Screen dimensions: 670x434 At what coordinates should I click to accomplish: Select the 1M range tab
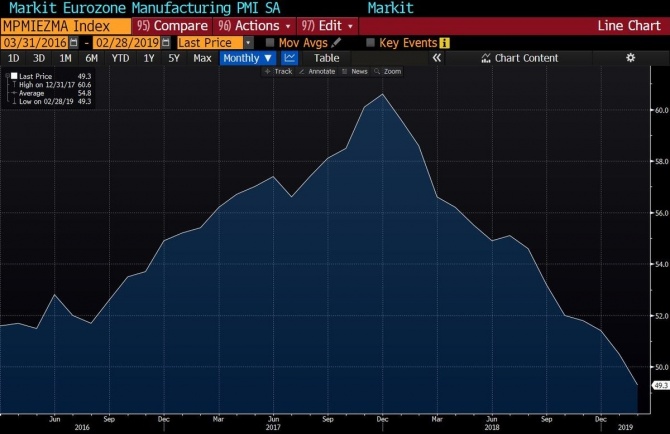65,58
